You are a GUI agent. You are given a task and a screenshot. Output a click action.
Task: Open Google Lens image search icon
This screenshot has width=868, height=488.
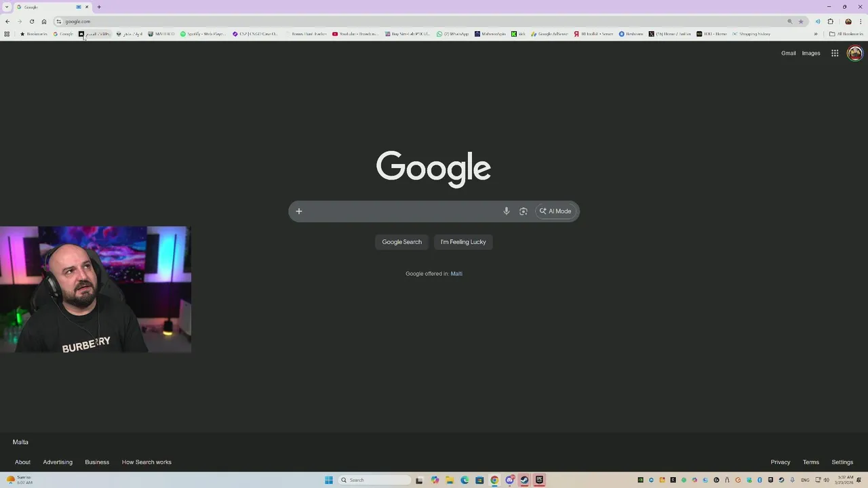tap(524, 211)
